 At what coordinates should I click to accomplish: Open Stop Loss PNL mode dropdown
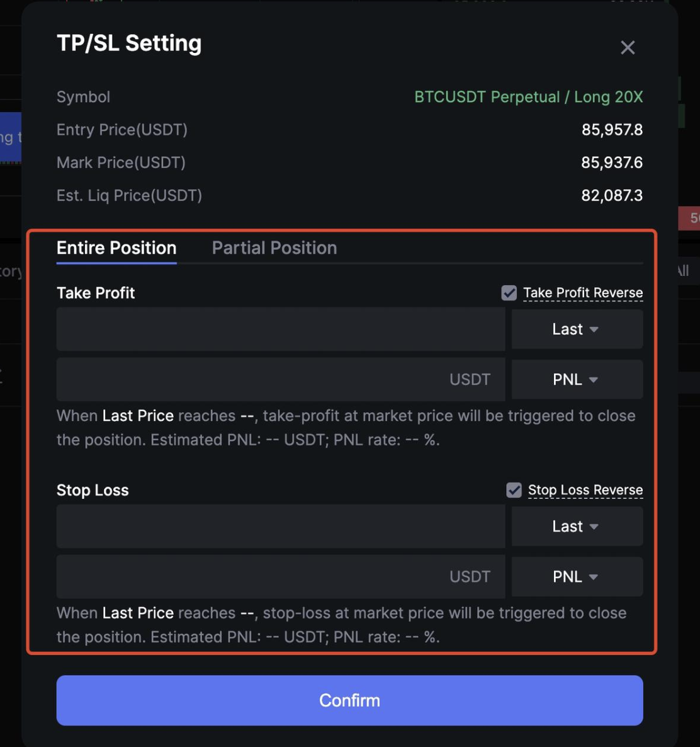coord(577,576)
